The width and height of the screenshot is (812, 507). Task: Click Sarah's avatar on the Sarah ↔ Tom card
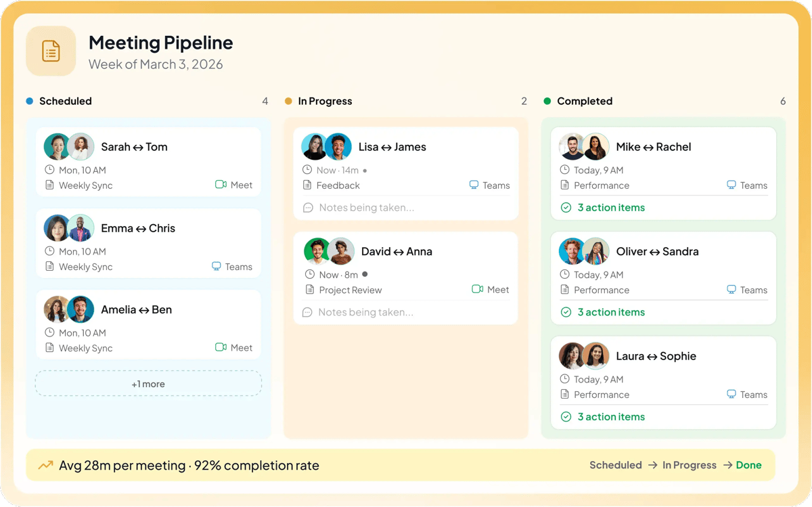tap(57, 147)
